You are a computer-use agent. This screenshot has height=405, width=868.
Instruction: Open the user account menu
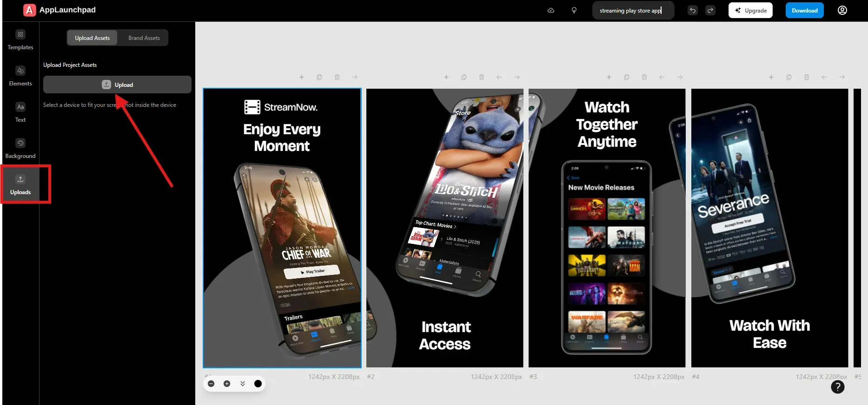842,10
